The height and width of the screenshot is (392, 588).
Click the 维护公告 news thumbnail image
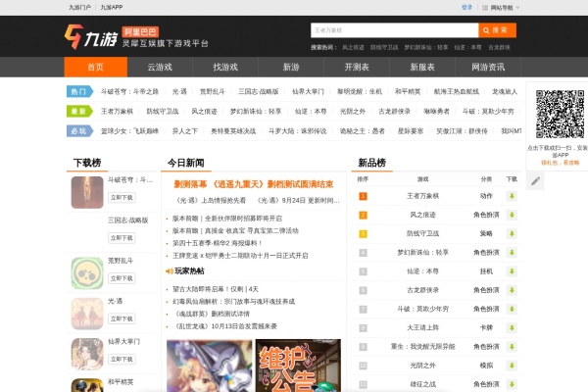[298, 366]
